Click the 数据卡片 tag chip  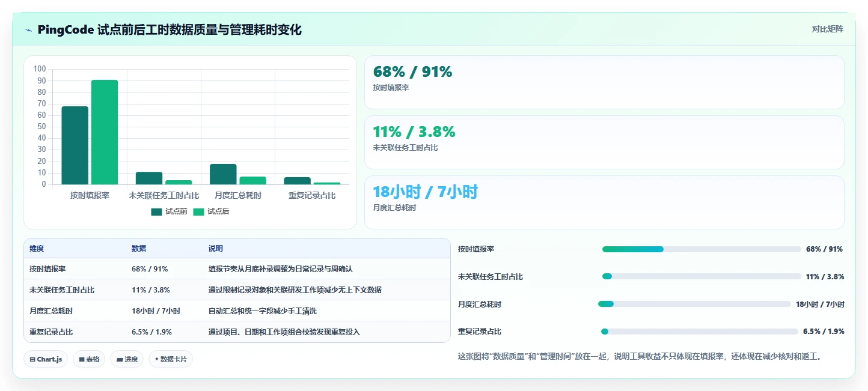pyautogui.click(x=171, y=359)
